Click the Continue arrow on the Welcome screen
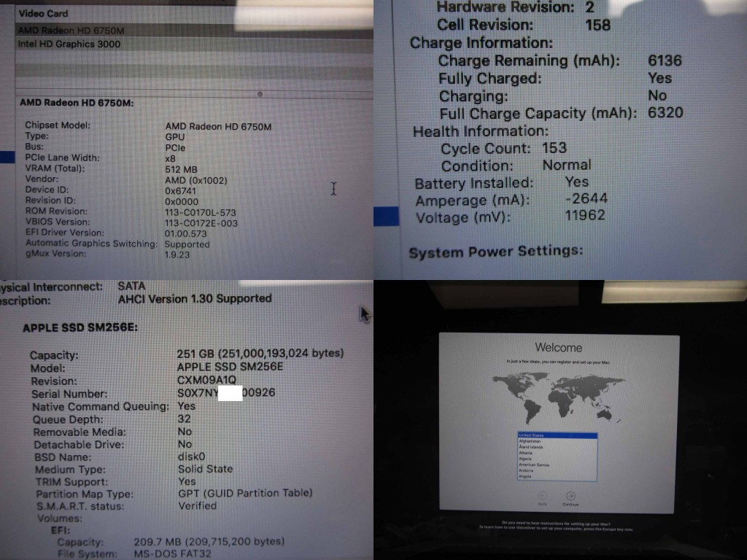 [570, 496]
